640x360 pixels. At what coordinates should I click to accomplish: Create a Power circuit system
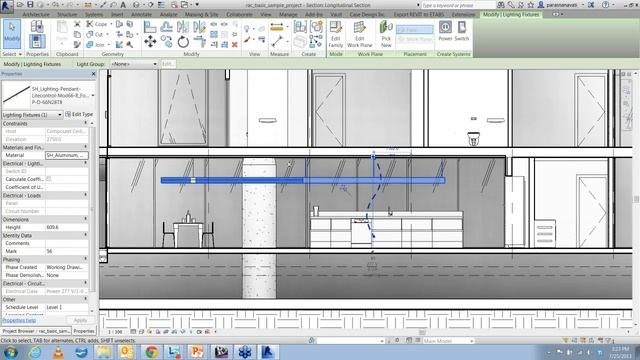pos(445,31)
